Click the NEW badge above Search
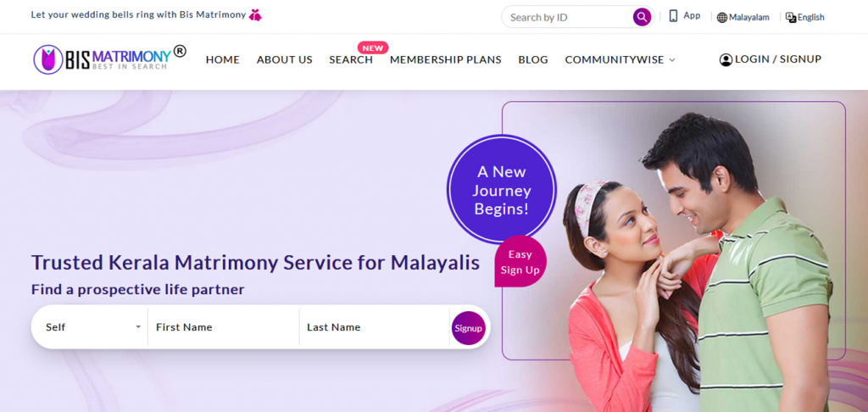This screenshot has height=412, width=868. (373, 48)
